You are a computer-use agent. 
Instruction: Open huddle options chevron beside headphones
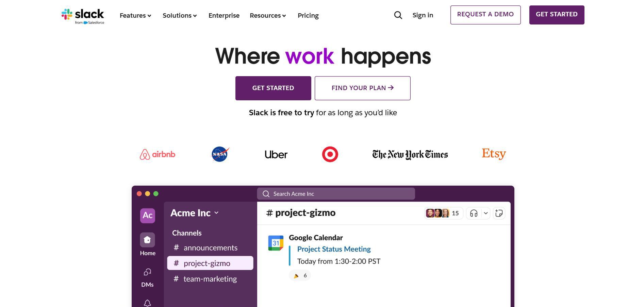pyautogui.click(x=486, y=213)
